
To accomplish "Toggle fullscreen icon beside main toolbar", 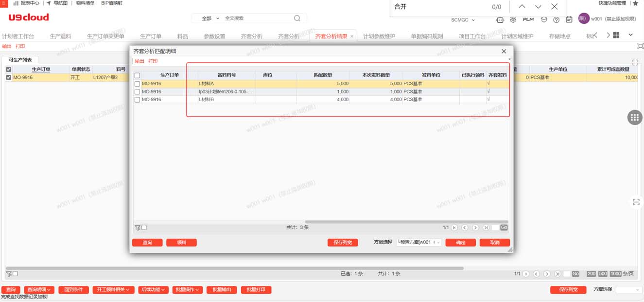I will click(640, 46).
